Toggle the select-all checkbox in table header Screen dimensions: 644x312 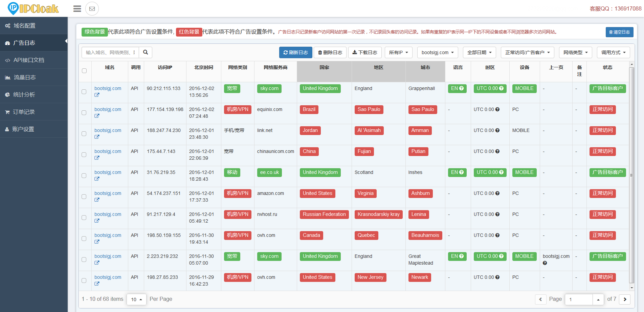[84, 71]
